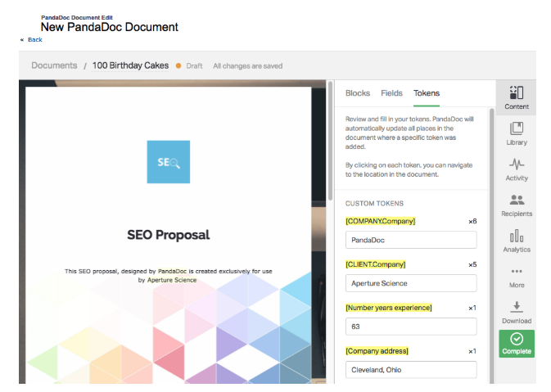Click the 100 Birthday Cakes document title
Screen dimensions: 551x392
(x=130, y=65)
